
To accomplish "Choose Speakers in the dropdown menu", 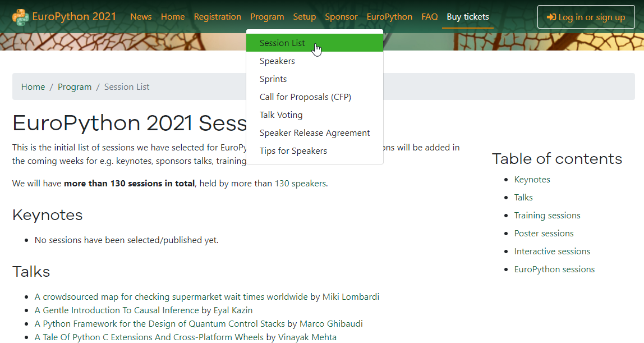I will tap(277, 61).
